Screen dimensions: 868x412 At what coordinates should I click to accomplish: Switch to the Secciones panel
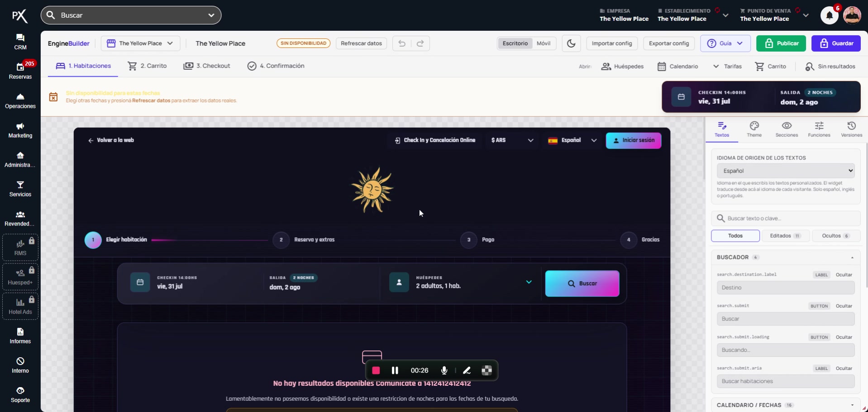(787, 129)
